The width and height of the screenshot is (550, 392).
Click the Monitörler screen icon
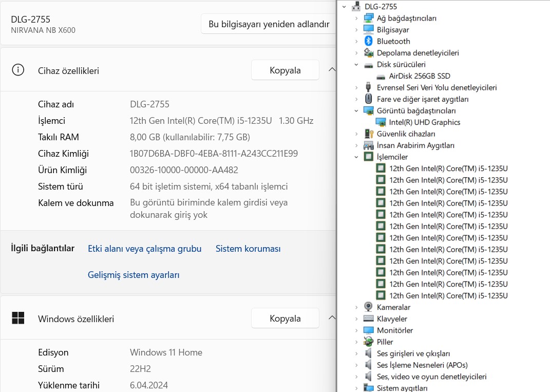(368, 330)
